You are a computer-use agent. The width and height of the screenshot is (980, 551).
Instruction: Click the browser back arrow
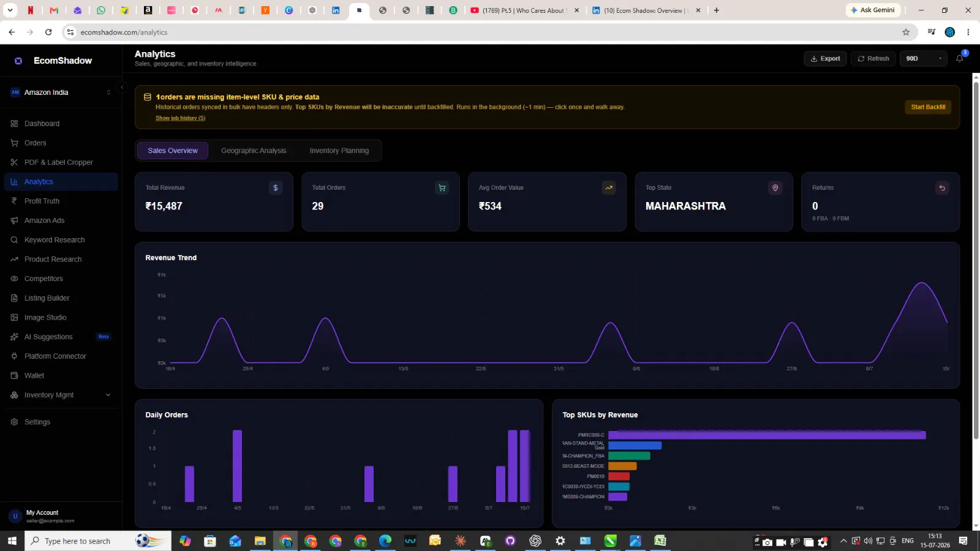(12, 32)
